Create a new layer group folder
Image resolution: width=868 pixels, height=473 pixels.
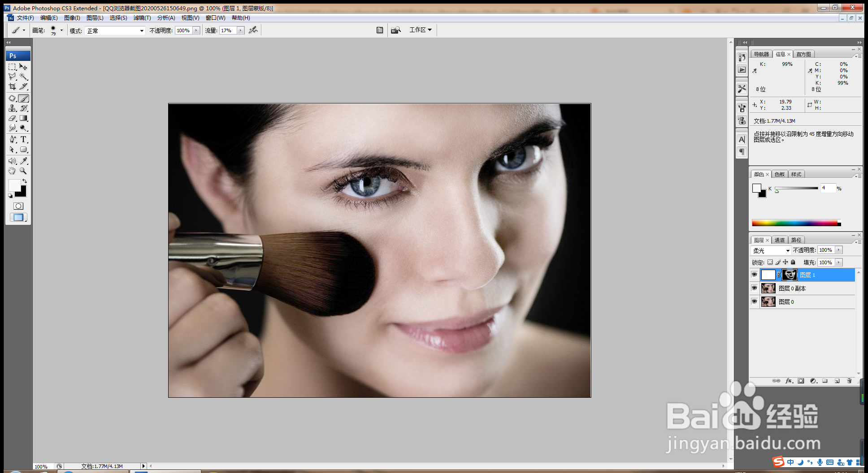(x=825, y=381)
